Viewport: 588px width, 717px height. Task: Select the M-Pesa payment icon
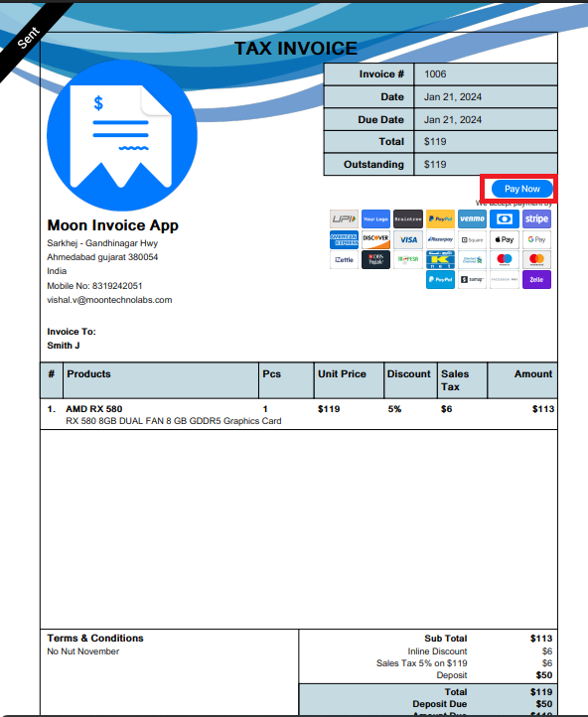click(408, 260)
